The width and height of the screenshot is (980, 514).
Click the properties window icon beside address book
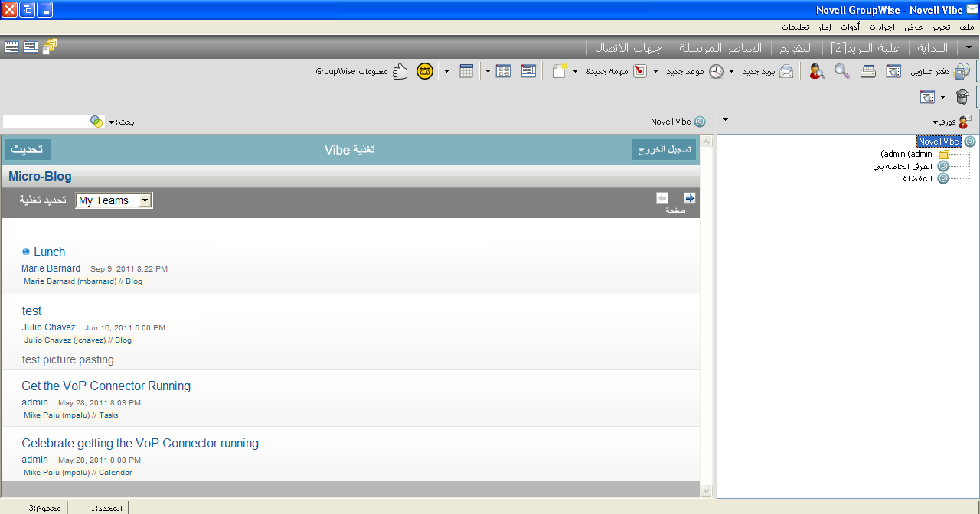pos(893,71)
